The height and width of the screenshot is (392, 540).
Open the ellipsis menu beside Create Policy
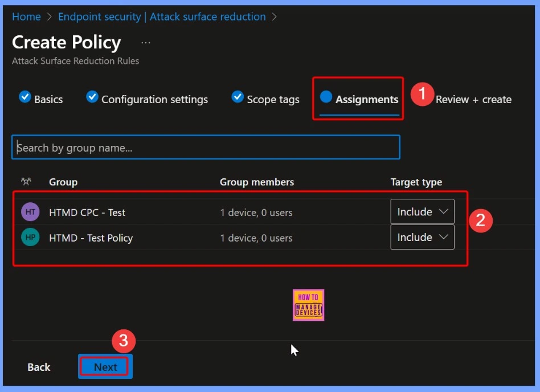tap(146, 43)
